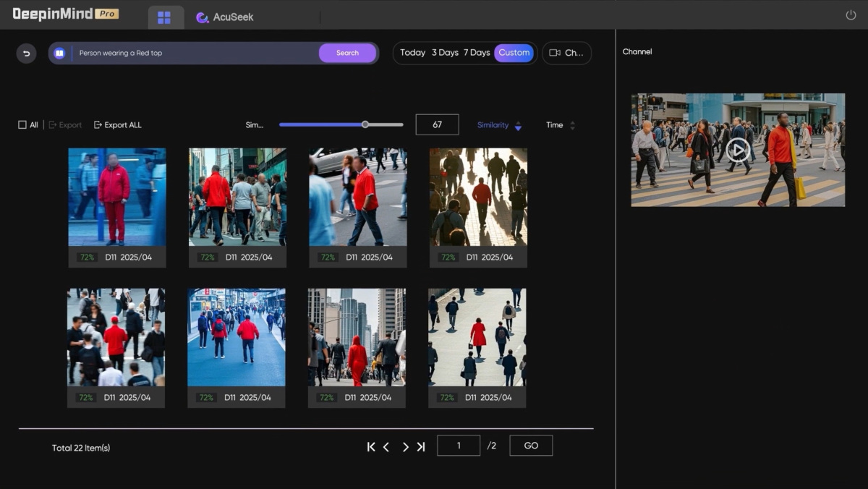Click the grid dashboard icon tab

tap(164, 17)
